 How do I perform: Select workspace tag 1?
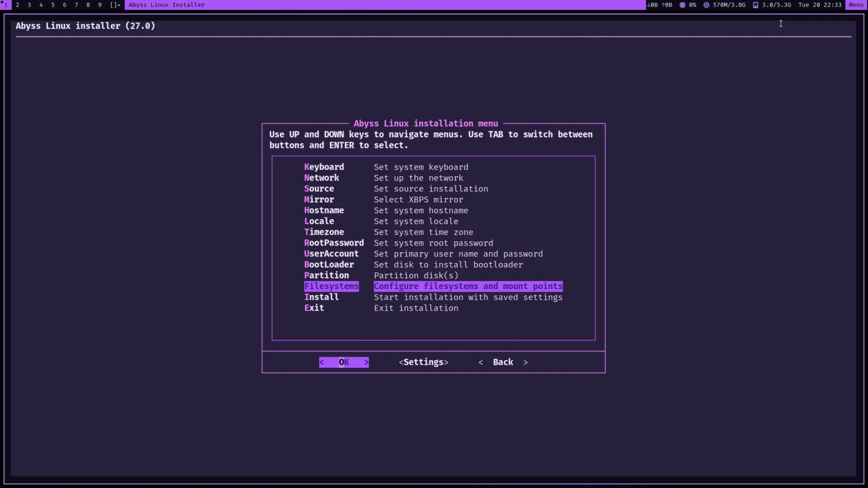5,5
